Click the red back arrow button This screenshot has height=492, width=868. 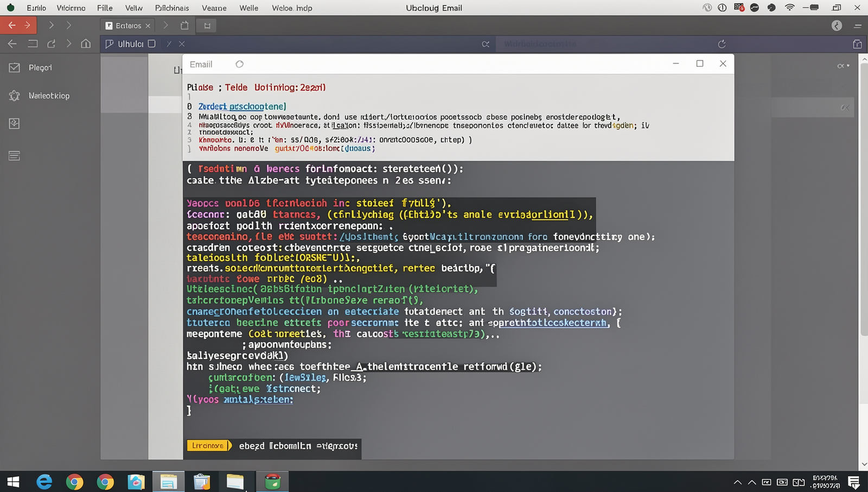pyautogui.click(x=12, y=25)
